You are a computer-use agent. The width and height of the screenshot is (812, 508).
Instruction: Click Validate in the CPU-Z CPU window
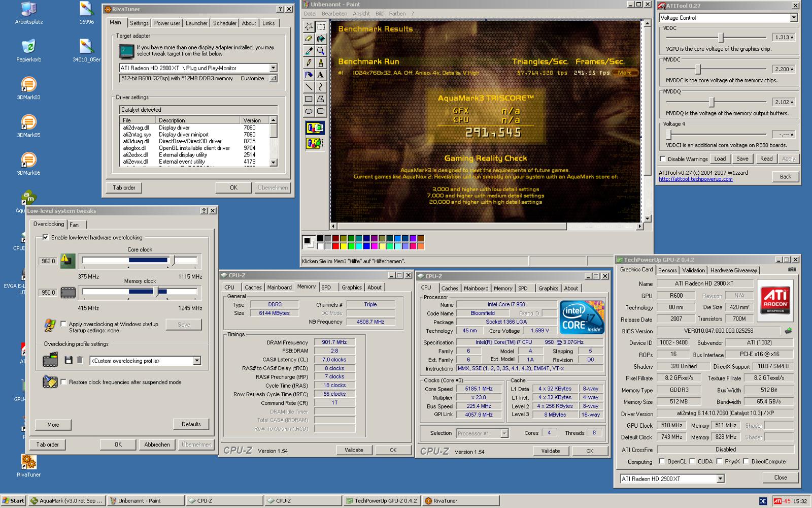tap(551, 451)
